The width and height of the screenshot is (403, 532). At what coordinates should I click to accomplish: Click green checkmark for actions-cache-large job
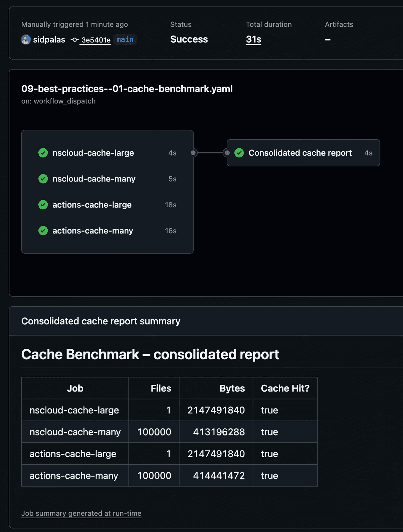pyautogui.click(x=43, y=205)
